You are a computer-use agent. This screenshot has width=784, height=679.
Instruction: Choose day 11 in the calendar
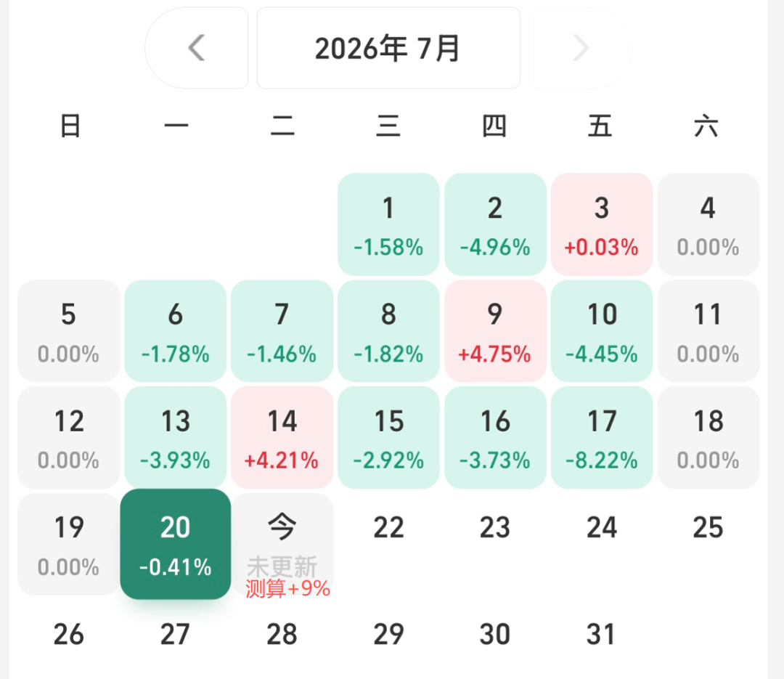pos(709,330)
